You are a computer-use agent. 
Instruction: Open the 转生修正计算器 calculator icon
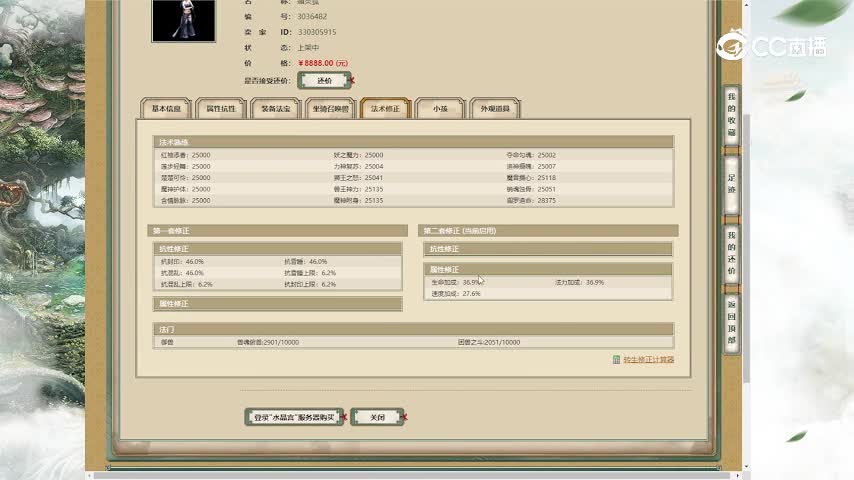[x=617, y=360]
